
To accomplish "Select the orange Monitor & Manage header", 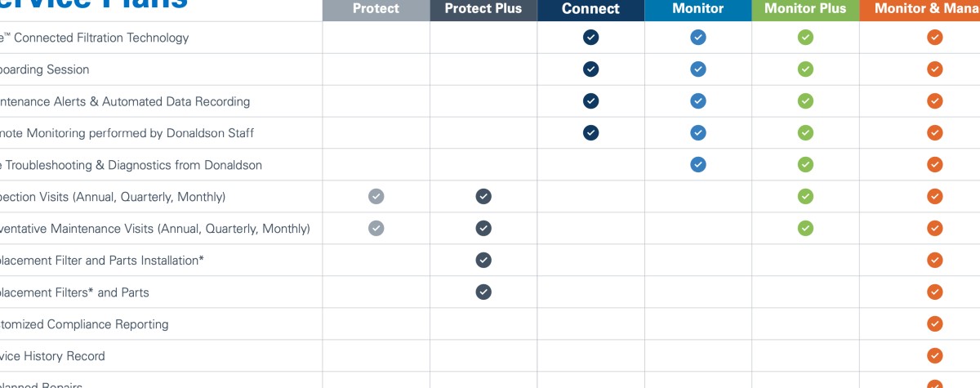I will 920,9.
